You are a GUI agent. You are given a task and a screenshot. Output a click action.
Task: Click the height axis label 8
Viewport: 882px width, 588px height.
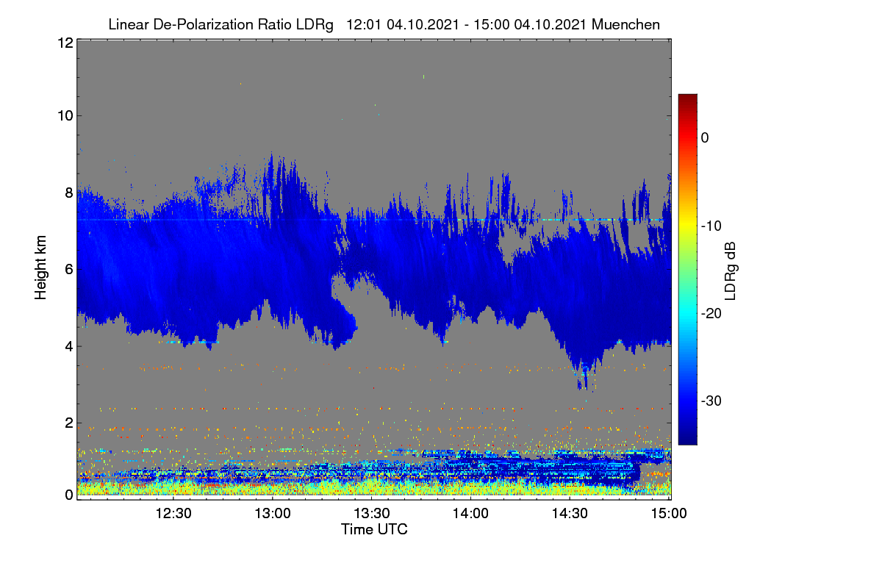(x=68, y=193)
